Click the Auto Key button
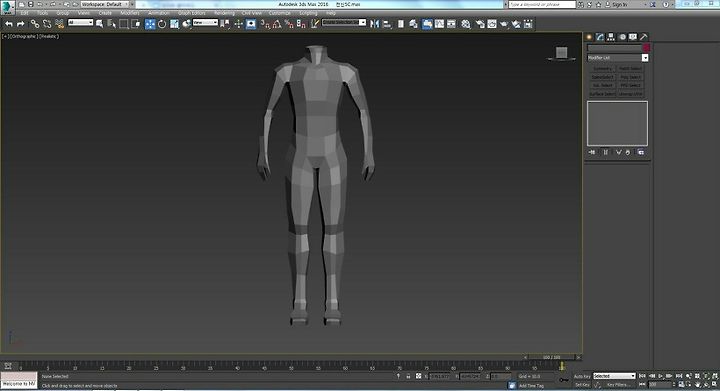Image resolution: width=720 pixels, height=391 pixels. (x=582, y=376)
